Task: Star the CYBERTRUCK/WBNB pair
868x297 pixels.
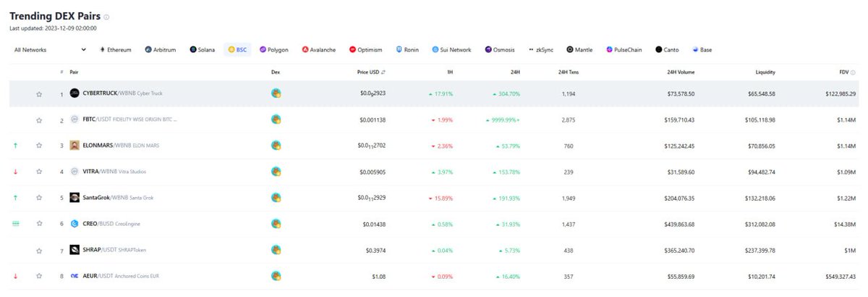Action: click(39, 94)
